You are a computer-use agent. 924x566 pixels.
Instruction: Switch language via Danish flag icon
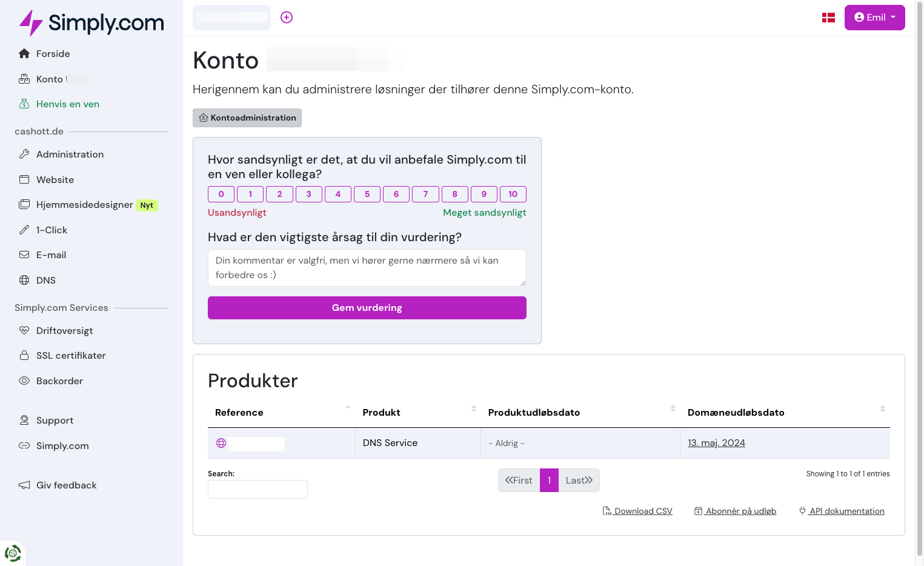point(828,18)
